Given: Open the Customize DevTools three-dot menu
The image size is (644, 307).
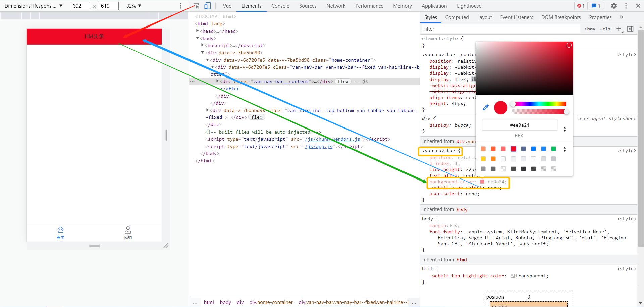Looking at the screenshot, I should coord(626,6).
